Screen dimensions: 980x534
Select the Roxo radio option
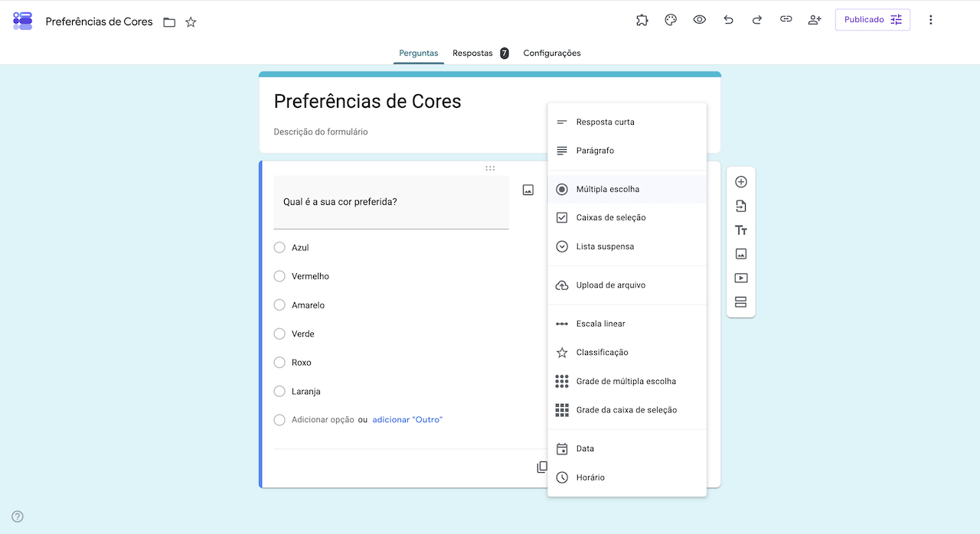[279, 363]
